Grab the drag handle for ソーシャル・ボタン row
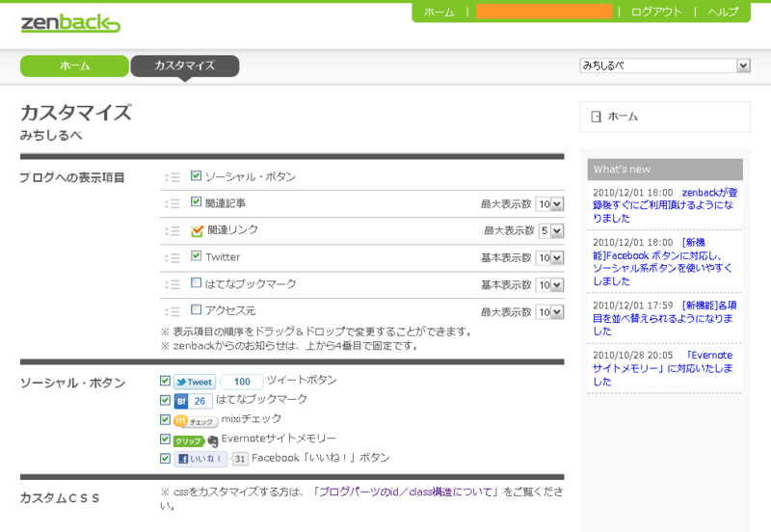 coord(173,177)
